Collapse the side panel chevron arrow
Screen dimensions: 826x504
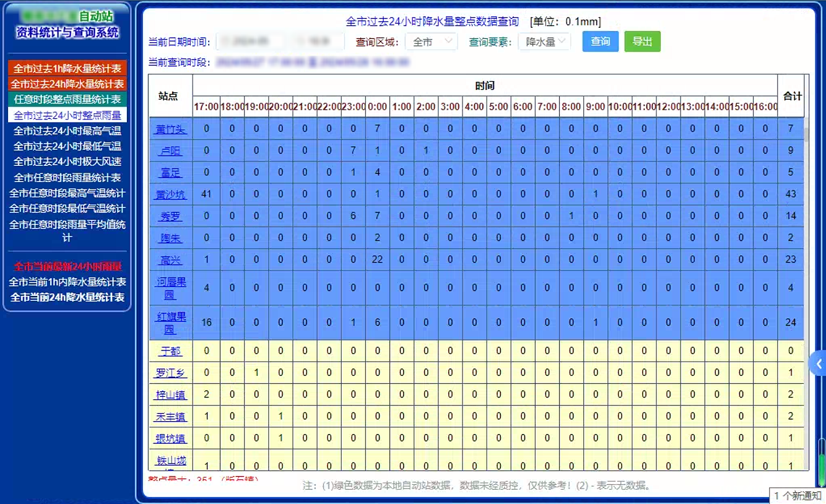coord(819,364)
